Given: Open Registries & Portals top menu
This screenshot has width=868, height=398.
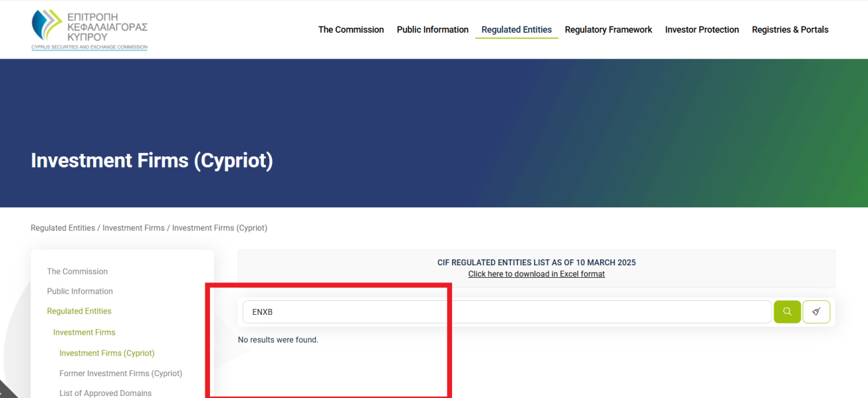Looking at the screenshot, I should coord(790,30).
